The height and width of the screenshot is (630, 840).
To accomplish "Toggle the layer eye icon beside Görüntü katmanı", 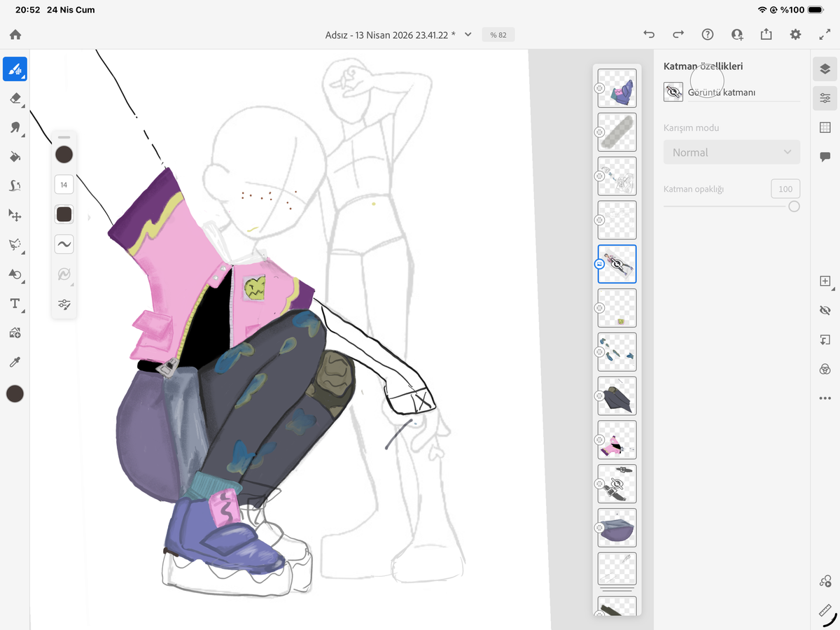I will pos(673,92).
